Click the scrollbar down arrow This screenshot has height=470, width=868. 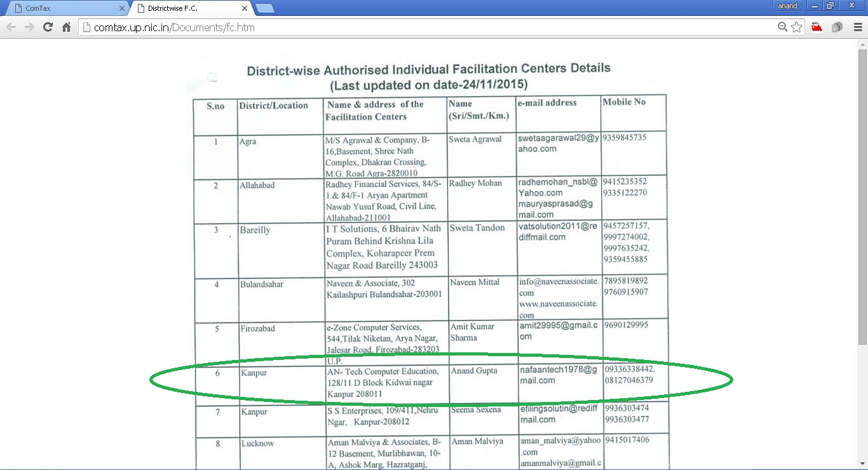pos(862,464)
